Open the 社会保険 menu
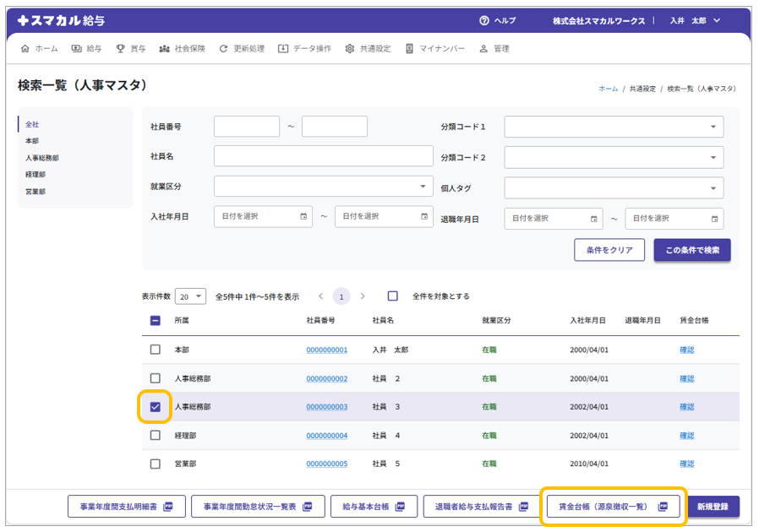Screen dimensions: 759x532 (182, 49)
